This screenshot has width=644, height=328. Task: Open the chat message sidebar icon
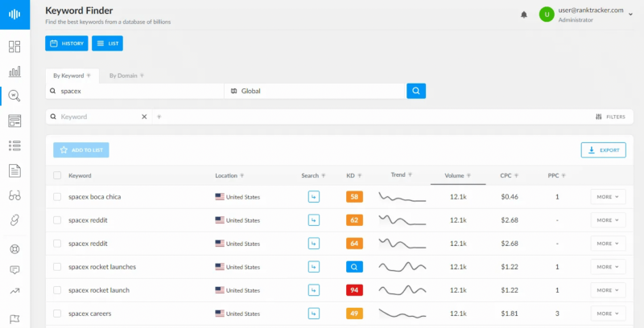pos(14,270)
